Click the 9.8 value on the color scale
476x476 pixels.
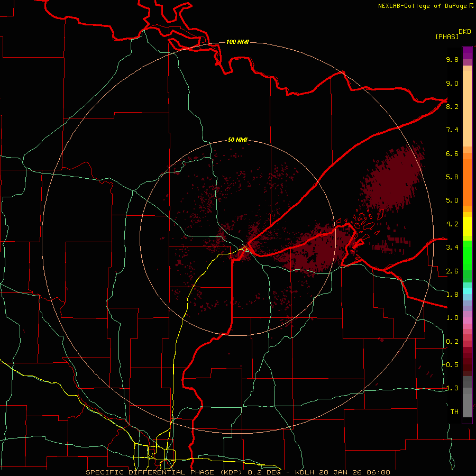click(452, 59)
